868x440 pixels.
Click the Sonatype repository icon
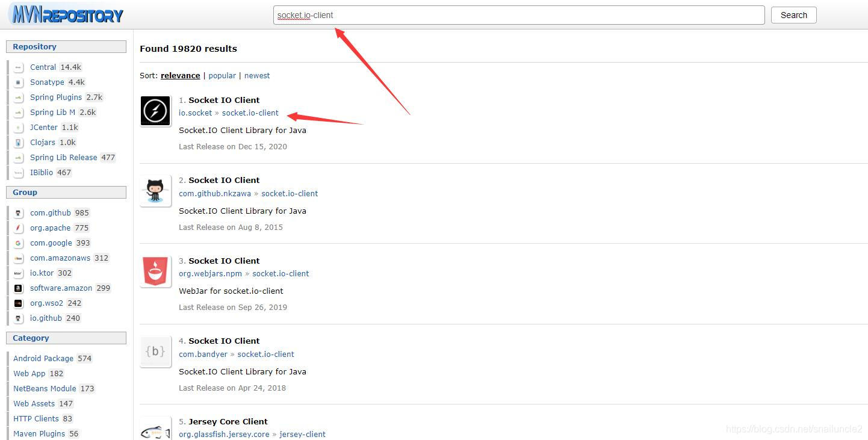pos(19,82)
